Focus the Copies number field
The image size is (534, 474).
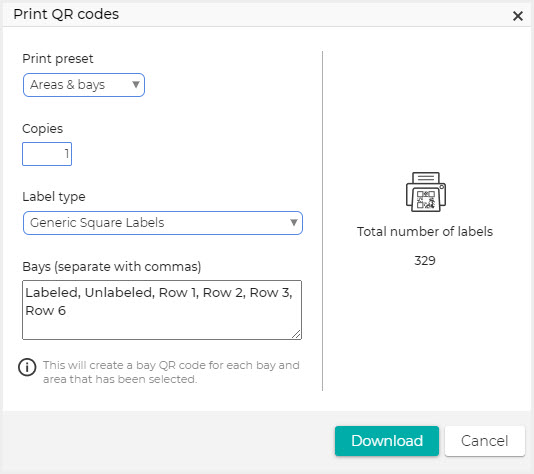(47, 154)
